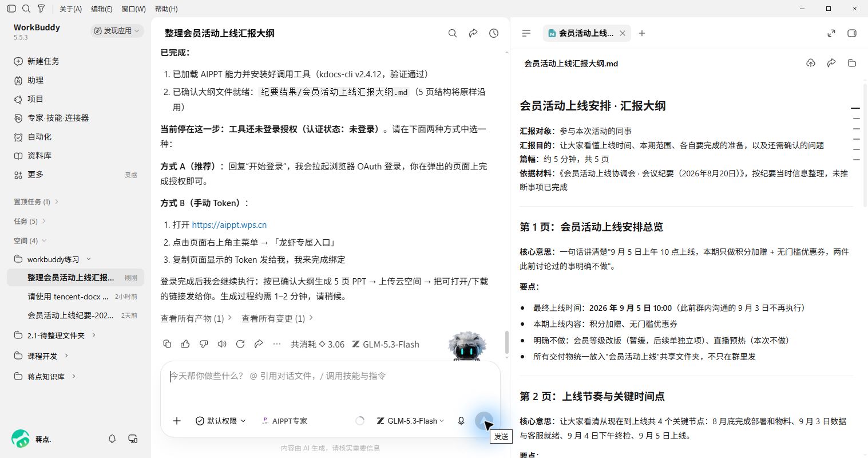Image resolution: width=868 pixels, height=458 pixels.
Task: Open task 会员活动上线纪要-202...
Action: click(x=76, y=315)
